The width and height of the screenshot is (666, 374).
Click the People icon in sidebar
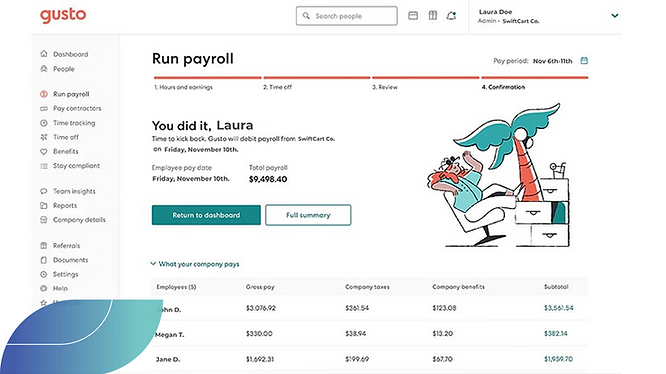click(x=44, y=69)
